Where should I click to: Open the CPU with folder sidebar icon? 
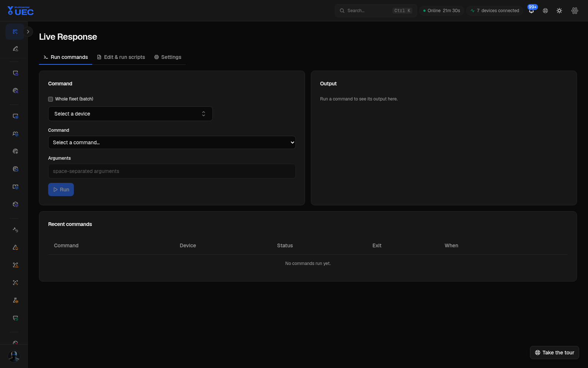pos(15,169)
